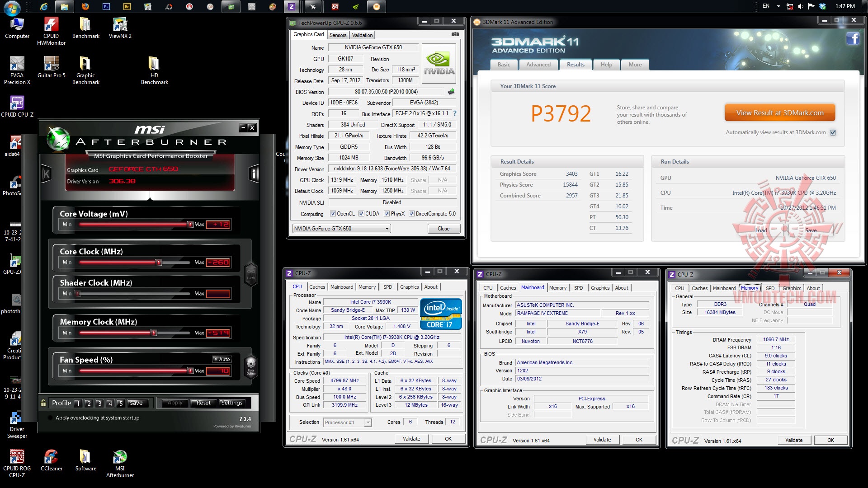Switch to the Sensors tab in GPU-Z
The image size is (868, 488).
[338, 35]
